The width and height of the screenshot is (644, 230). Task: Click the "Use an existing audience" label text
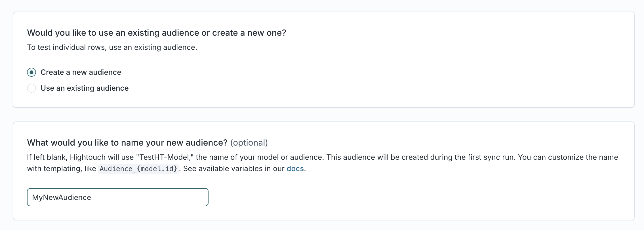85,88
